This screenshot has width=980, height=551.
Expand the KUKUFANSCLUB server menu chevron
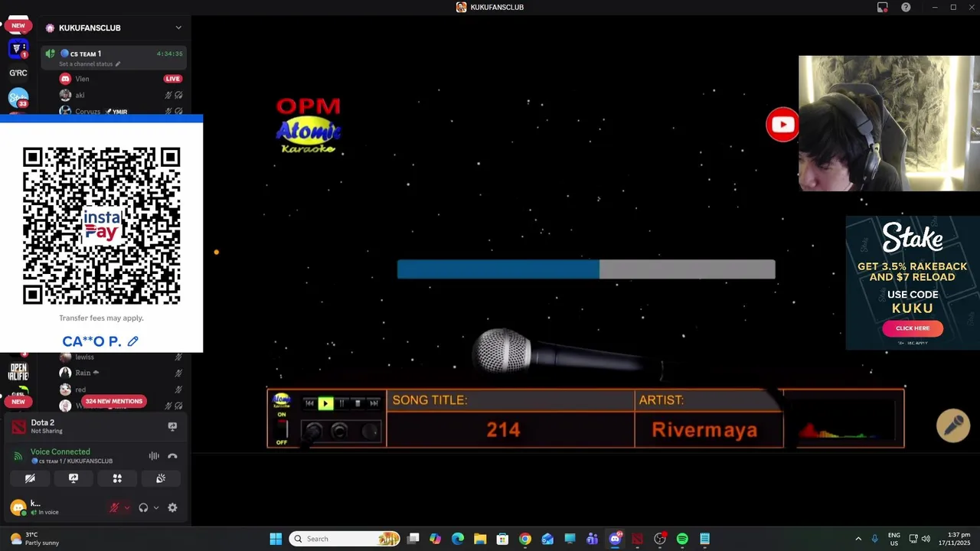(178, 28)
